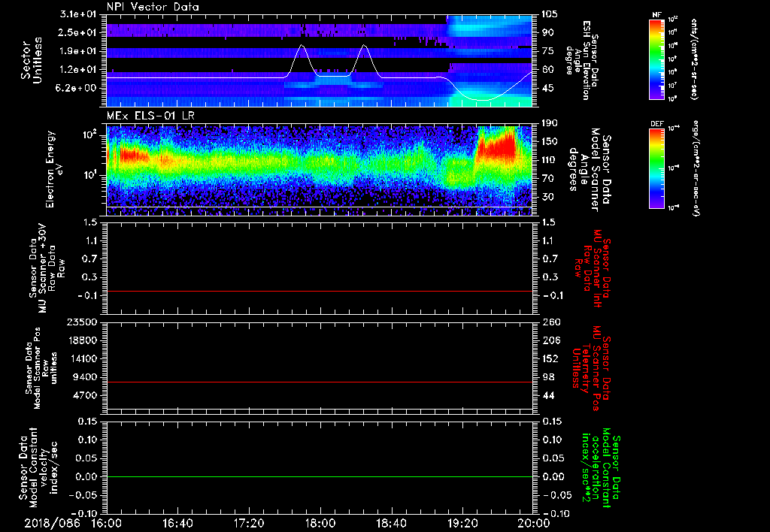
Task: Click the 'Sector Unitless' axis label
Action: [31, 60]
